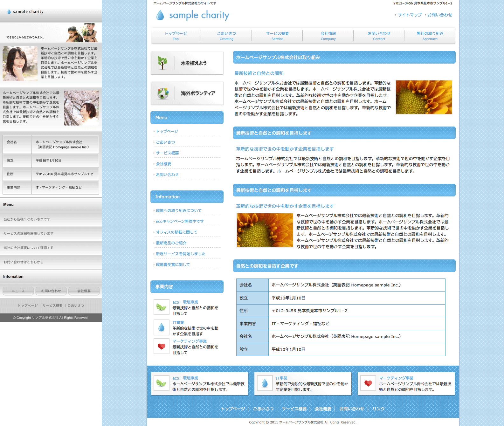Click the leaf icon in the footer eco・環境事業 card
This screenshot has width=504, height=426.
point(162,383)
